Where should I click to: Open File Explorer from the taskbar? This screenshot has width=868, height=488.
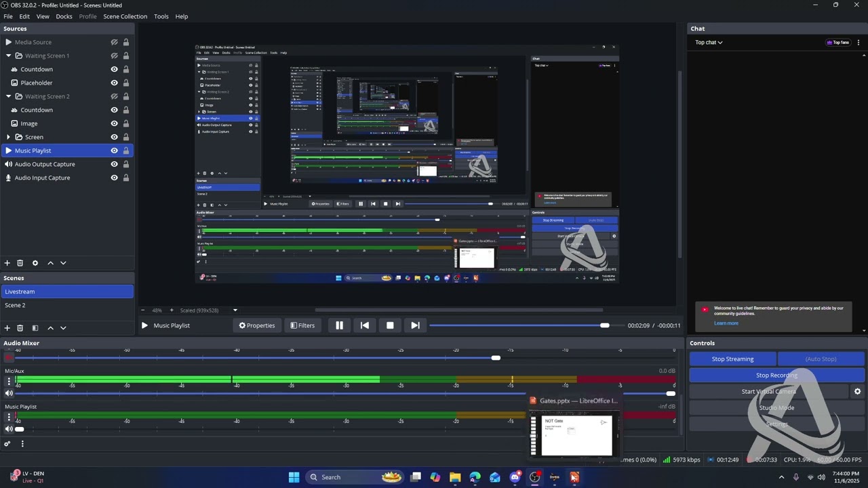(455, 477)
